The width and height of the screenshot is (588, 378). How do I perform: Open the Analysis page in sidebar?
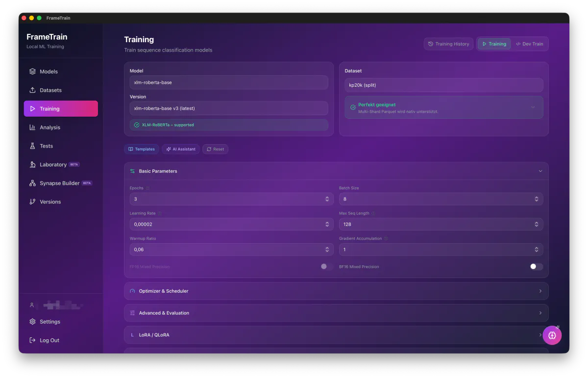61,127
